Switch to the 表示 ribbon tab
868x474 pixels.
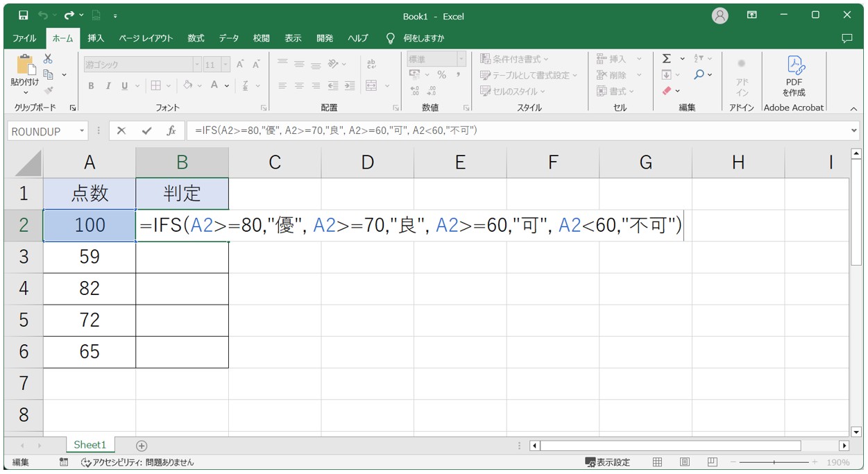pyautogui.click(x=293, y=38)
